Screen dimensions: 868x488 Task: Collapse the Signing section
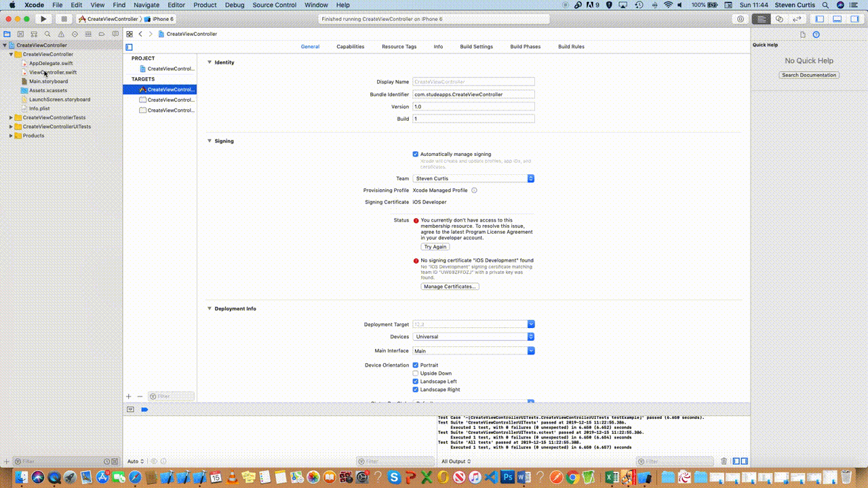pyautogui.click(x=210, y=141)
